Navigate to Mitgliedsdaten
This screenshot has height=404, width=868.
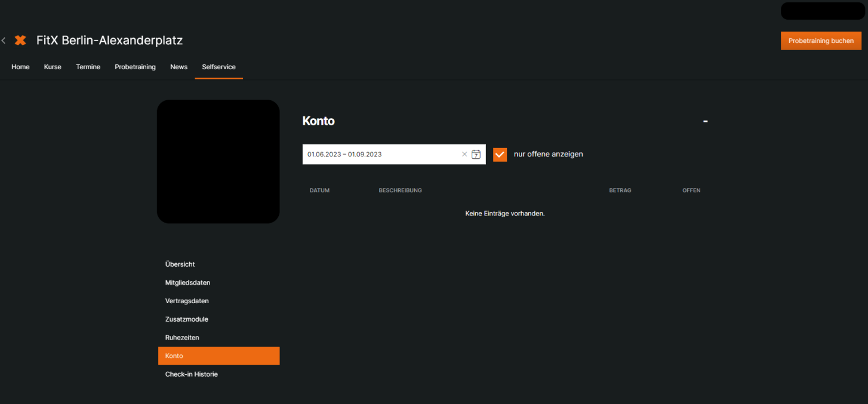point(187,283)
